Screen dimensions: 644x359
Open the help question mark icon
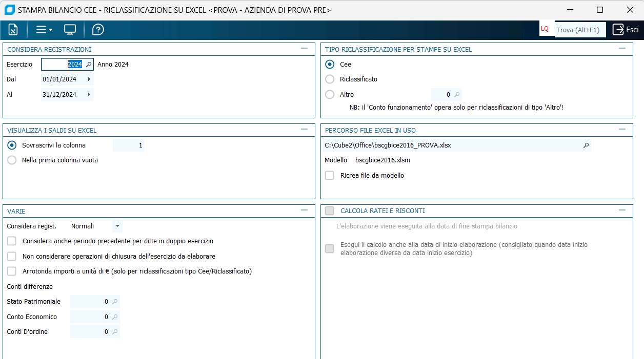[x=98, y=30]
